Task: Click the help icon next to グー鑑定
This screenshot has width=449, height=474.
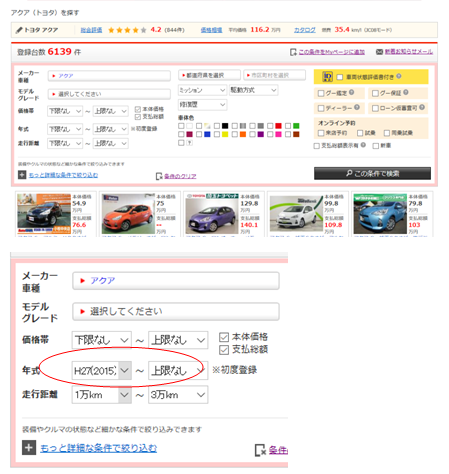Action: point(351,92)
